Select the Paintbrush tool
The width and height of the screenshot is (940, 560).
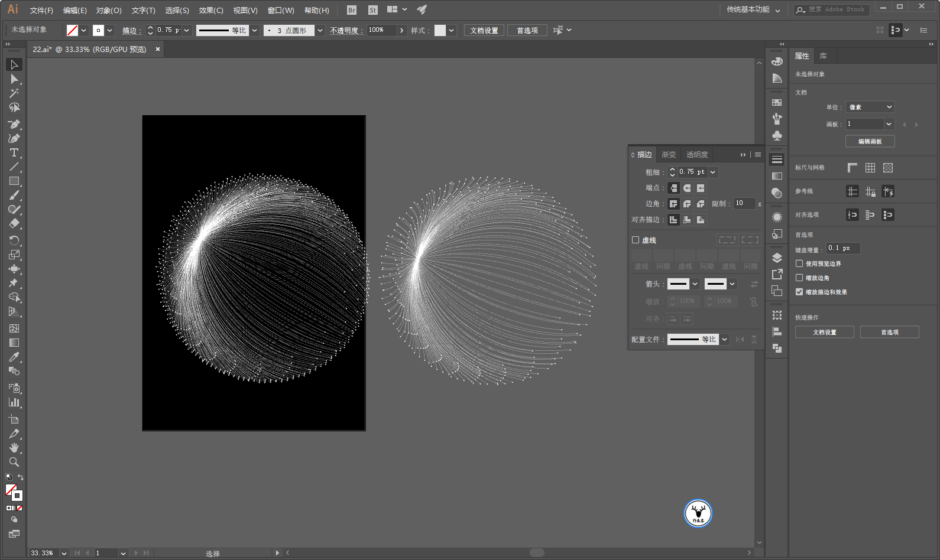click(14, 195)
